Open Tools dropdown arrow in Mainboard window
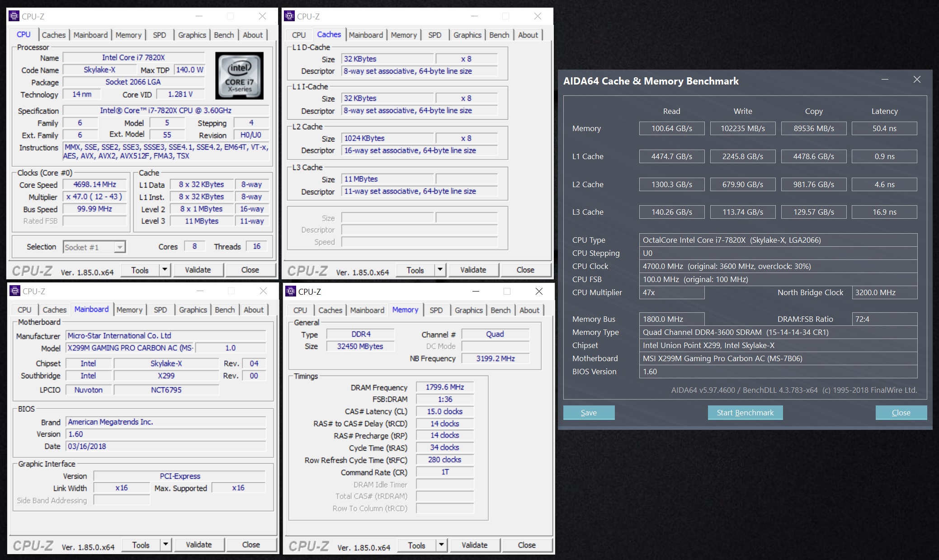 (166, 544)
